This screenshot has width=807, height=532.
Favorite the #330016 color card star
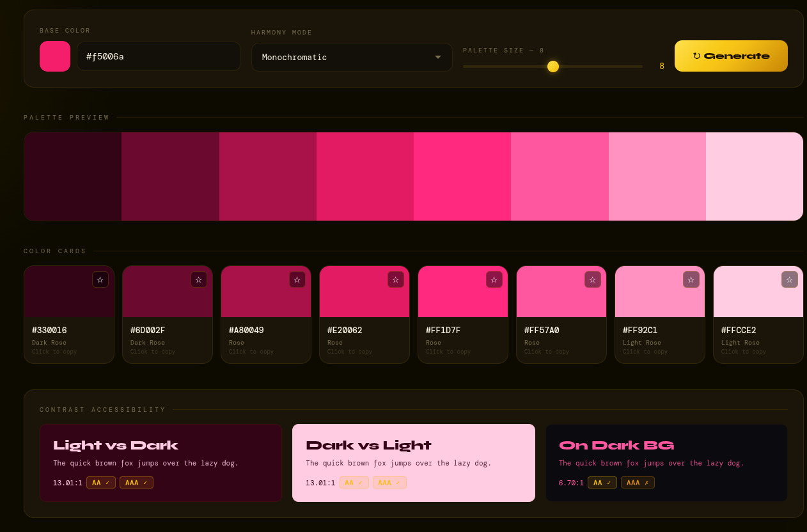click(x=100, y=279)
